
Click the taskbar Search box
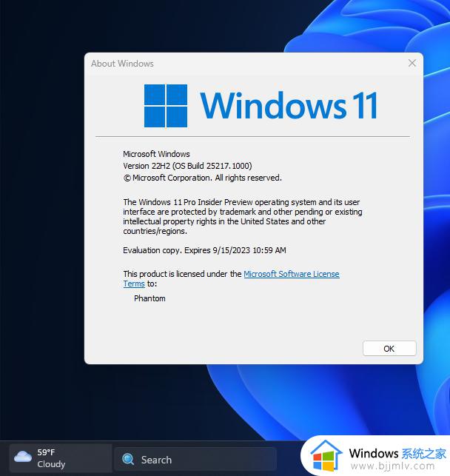coord(195,459)
